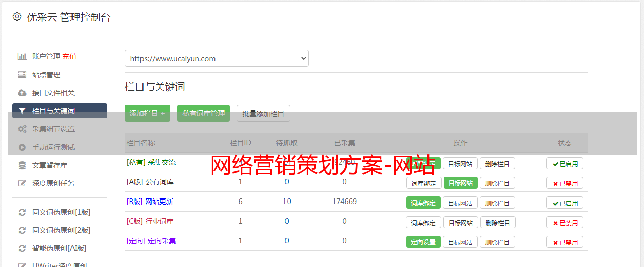Click the 批量添加栏目 button
The height and width of the screenshot is (267, 644).
click(263, 113)
